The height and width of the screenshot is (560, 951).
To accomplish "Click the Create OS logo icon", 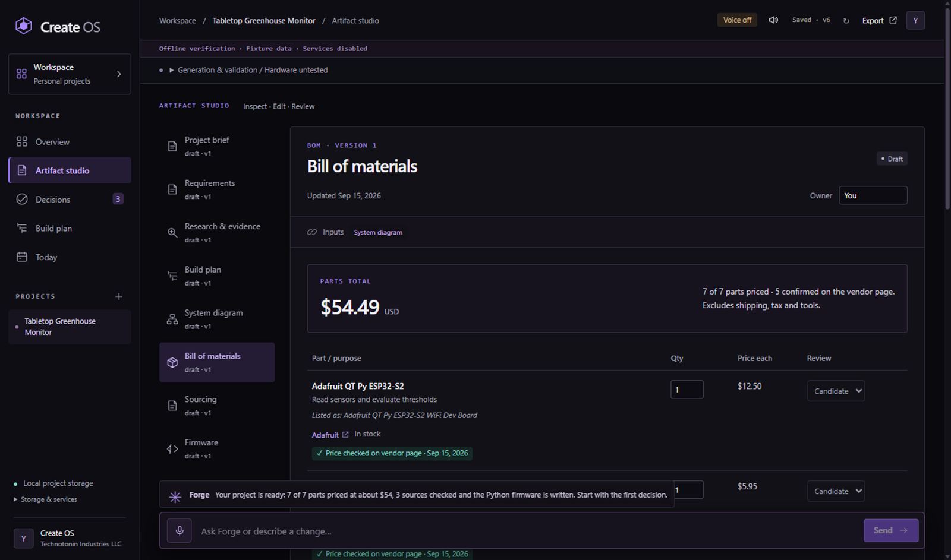I will coord(23,26).
